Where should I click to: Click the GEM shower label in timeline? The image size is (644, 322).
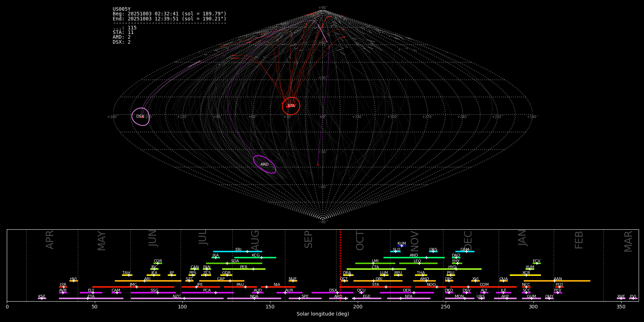click(464, 250)
